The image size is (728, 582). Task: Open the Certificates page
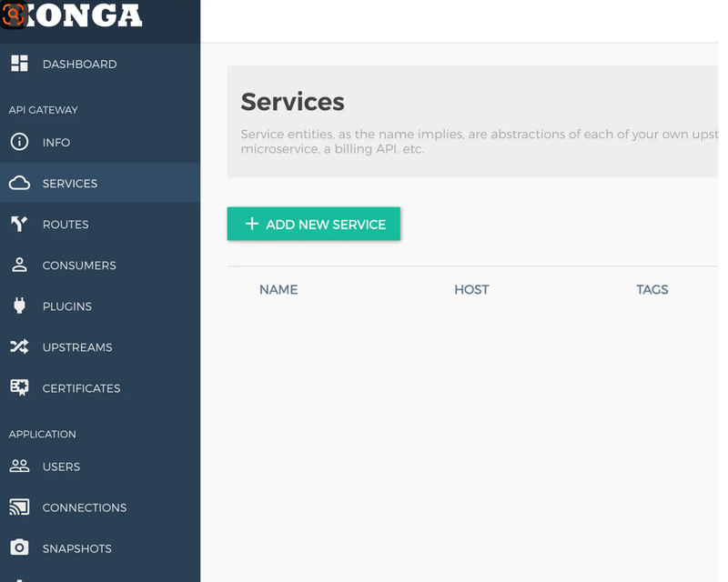(100, 388)
